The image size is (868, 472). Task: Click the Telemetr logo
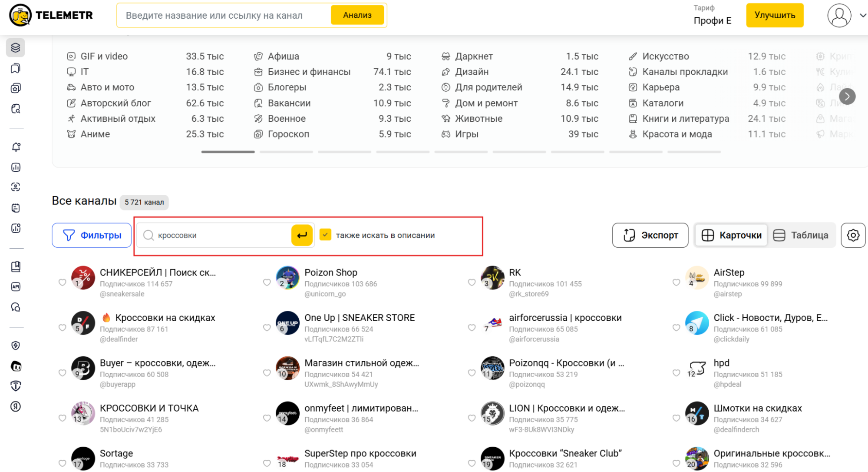pyautogui.click(x=51, y=15)
